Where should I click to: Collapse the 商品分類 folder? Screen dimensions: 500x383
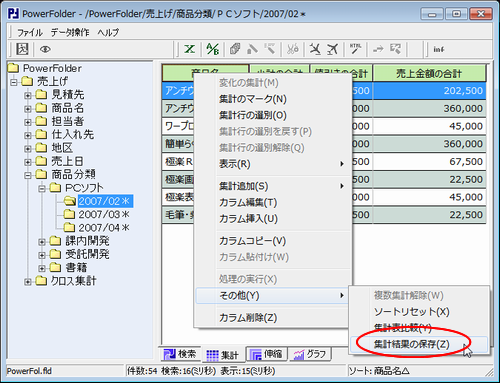tap(28, 175)
